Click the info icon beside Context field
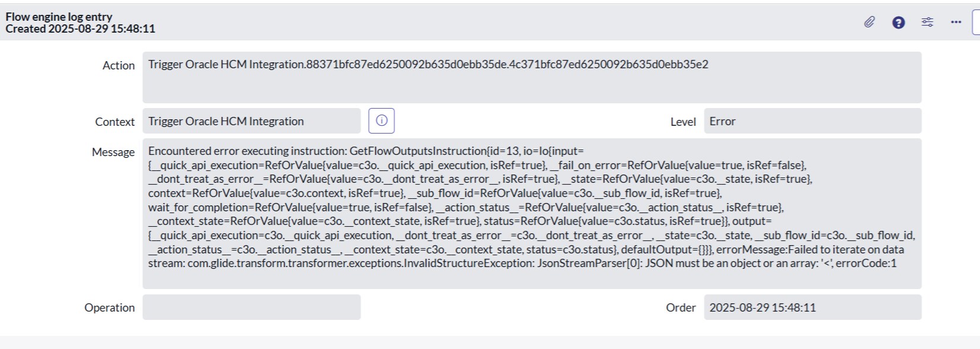The image size is (980, 349). 381,120
